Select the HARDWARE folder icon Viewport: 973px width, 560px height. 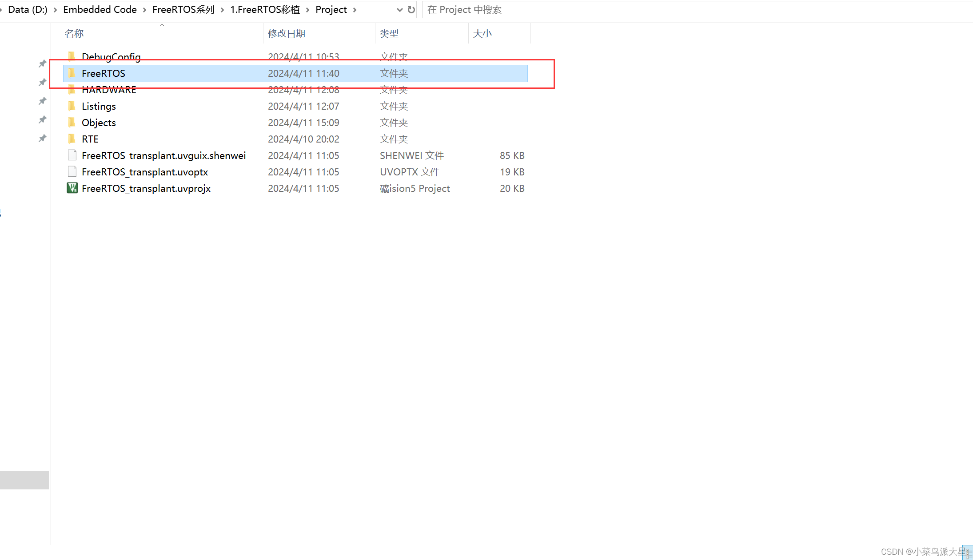point(72,89)
